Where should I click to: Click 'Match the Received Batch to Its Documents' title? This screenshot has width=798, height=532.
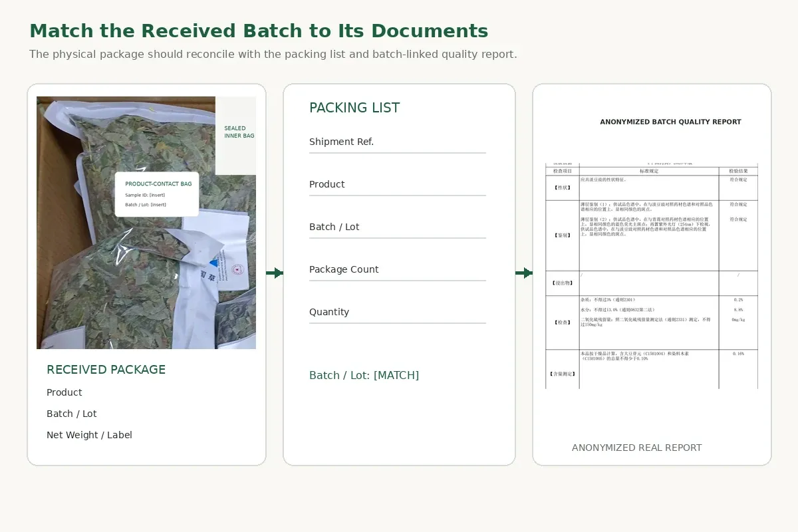point(259,31)
